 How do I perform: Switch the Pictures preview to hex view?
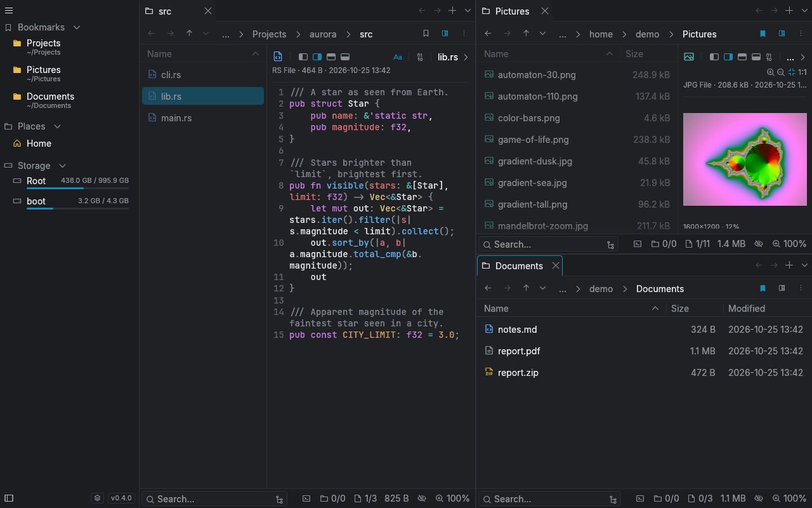click(769, 57)
